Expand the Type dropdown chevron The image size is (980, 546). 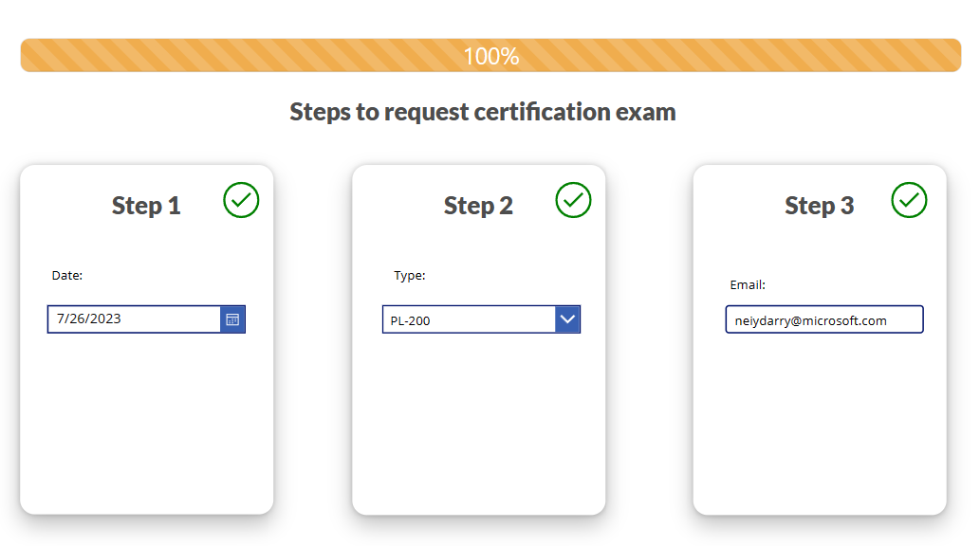[567, 319]
